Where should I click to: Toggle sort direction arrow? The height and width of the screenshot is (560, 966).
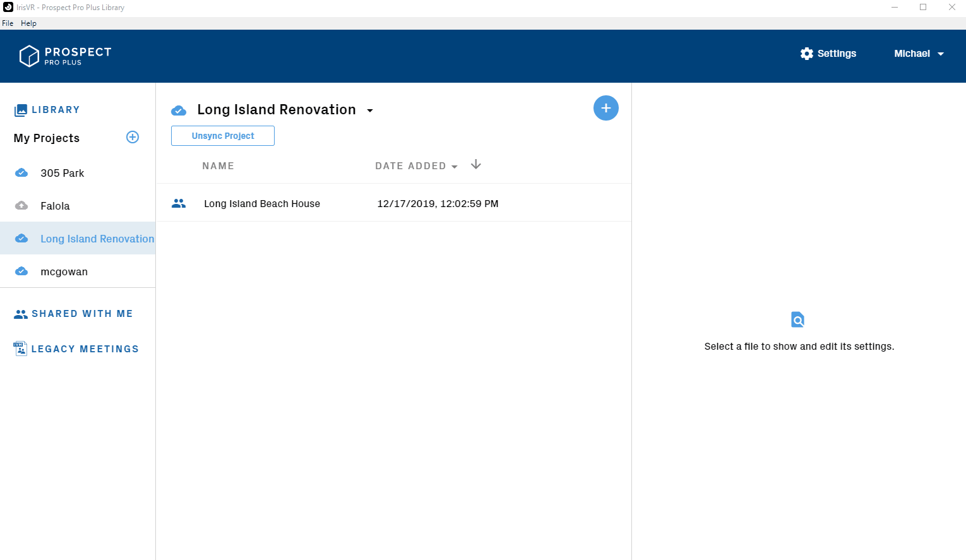tap(476, 165)
